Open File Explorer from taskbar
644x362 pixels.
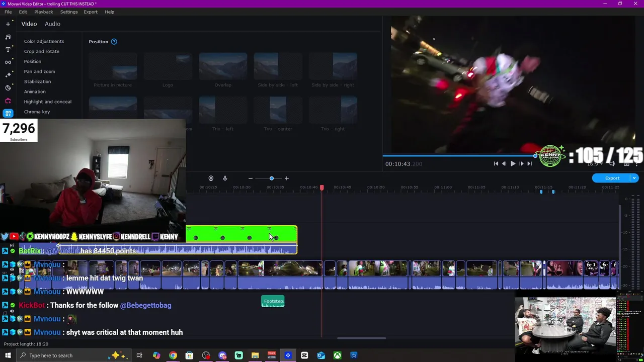tap(255, 355)
